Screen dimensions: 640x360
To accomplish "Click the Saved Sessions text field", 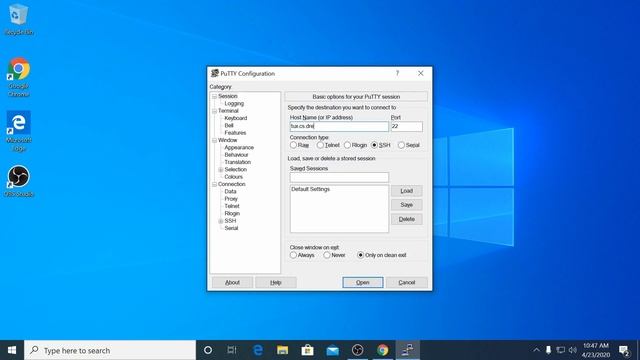I will coord(339,178).
